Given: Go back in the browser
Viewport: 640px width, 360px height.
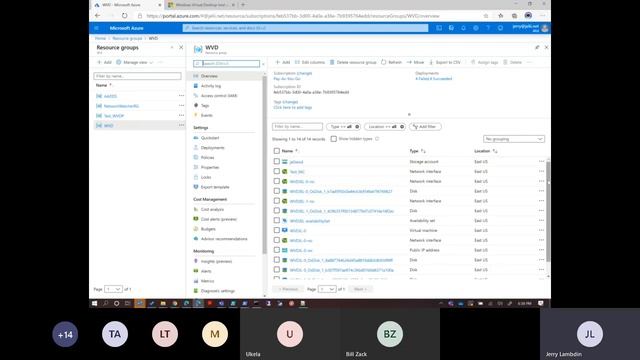Looking at the screenshot, I should pos(97,16).
